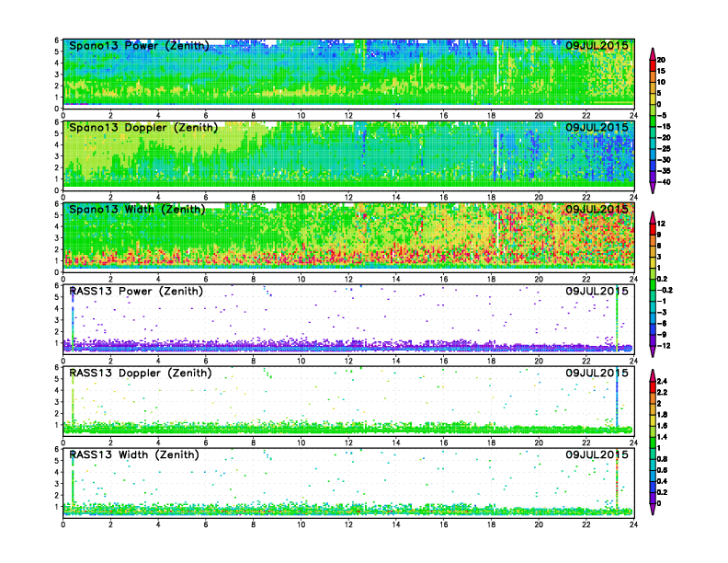Click height label 5 on RASS13 Doppler y-axis
Screen dimensions: 728x563
57,379
